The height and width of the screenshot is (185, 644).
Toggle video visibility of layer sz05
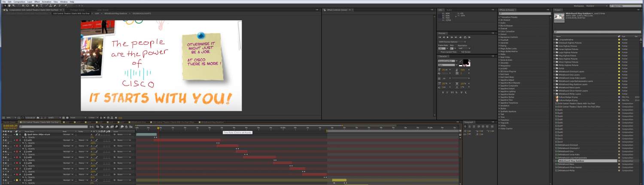click(3, 157)
